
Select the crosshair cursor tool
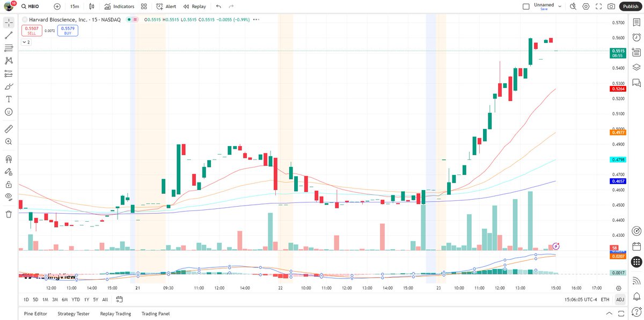9,23
